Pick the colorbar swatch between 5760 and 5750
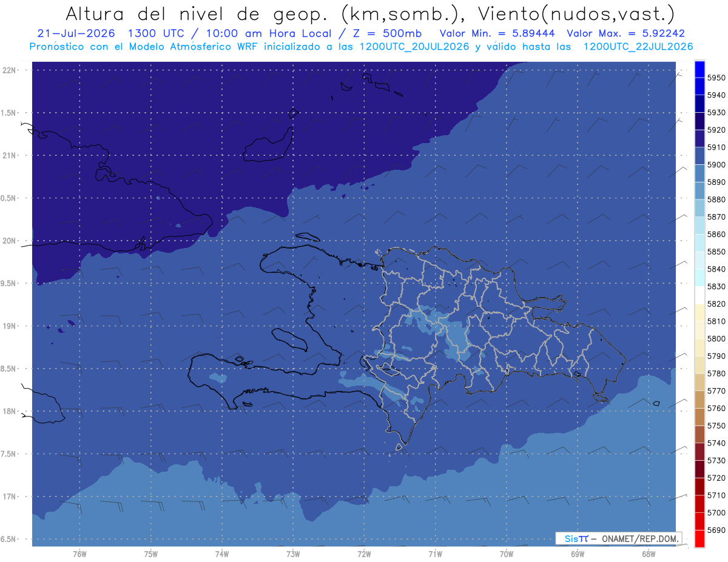The height and width of the screenshot is (562, 728). [699, 416]
